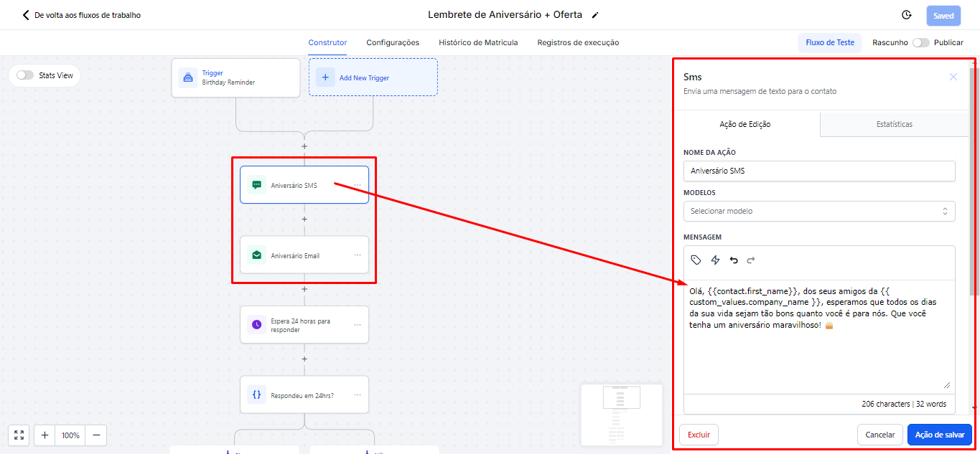Open the Estatísticas tab in Sms panel

(894, 124)
